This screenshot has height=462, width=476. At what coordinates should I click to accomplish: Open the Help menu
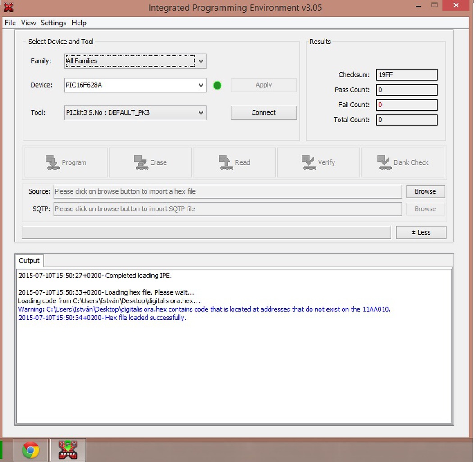[79, 23]
